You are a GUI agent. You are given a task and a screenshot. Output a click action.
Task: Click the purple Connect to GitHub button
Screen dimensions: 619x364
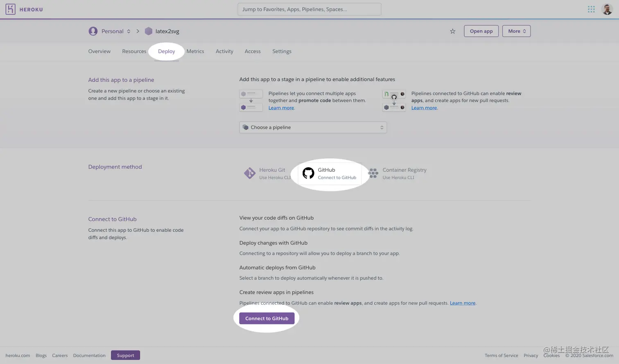pyautogui.click(x=267, y=318)
